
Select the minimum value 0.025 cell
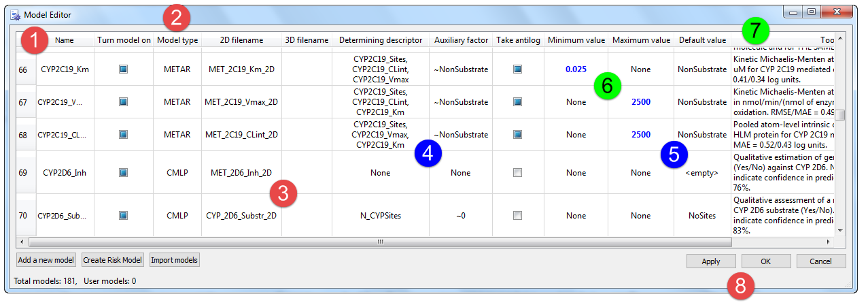coord(576,69)
